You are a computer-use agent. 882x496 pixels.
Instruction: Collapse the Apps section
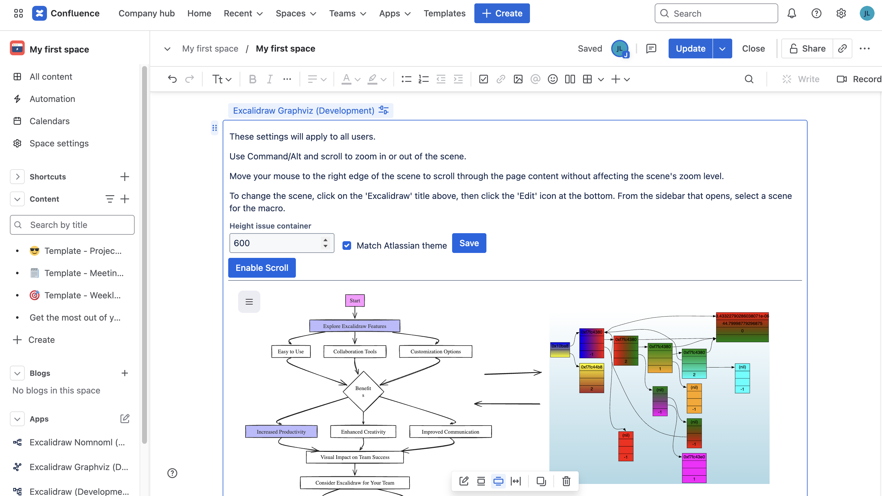coord(17,419)
